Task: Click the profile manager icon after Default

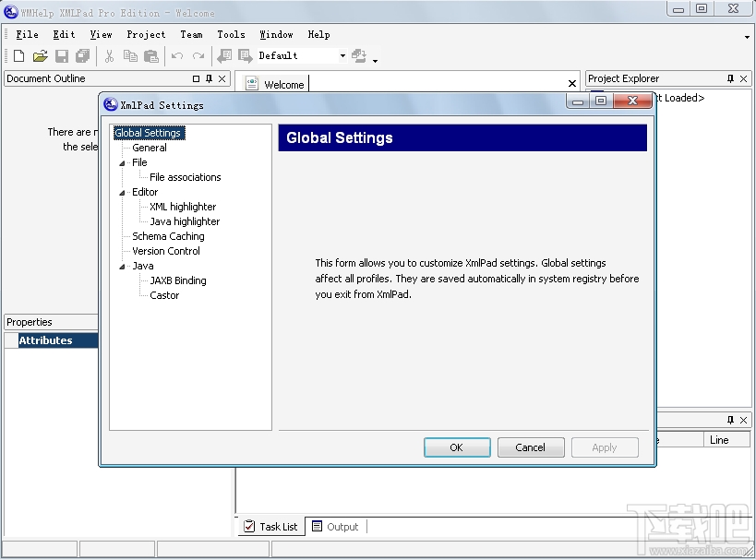Action: 359,56
